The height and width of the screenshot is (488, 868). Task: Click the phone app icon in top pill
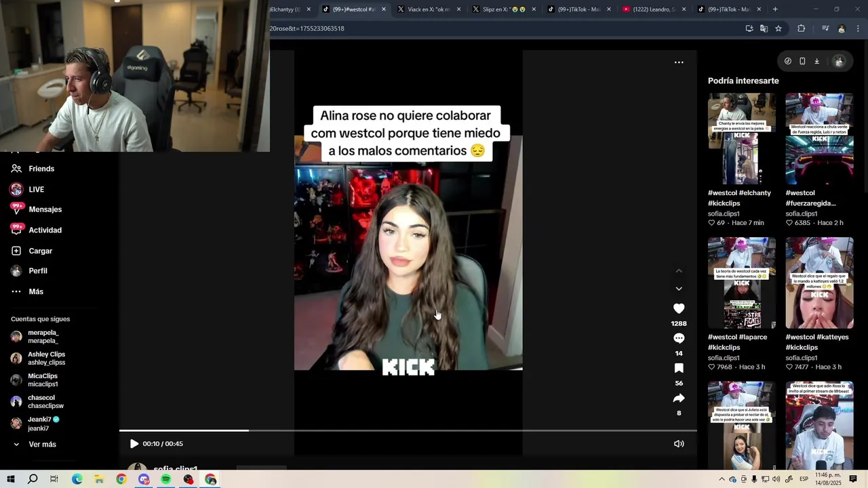(x=802, y=61)
